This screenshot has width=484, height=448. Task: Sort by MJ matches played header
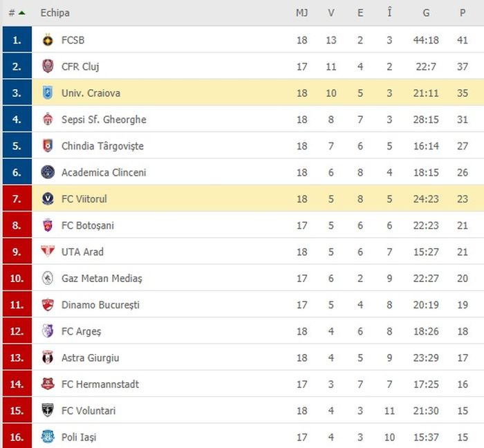point(301,12)
